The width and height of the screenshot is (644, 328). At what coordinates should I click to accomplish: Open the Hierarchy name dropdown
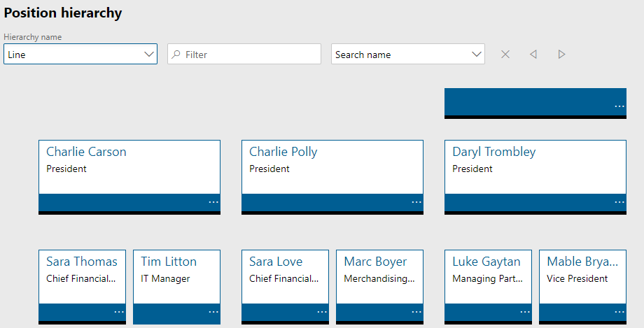pyautogui.click(x=149, y=55)
